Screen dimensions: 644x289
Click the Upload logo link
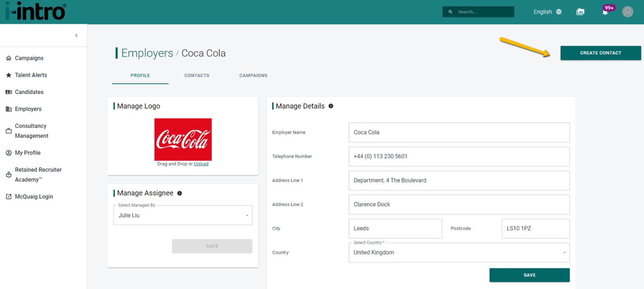pyautogui.click(x=201, y=164)
